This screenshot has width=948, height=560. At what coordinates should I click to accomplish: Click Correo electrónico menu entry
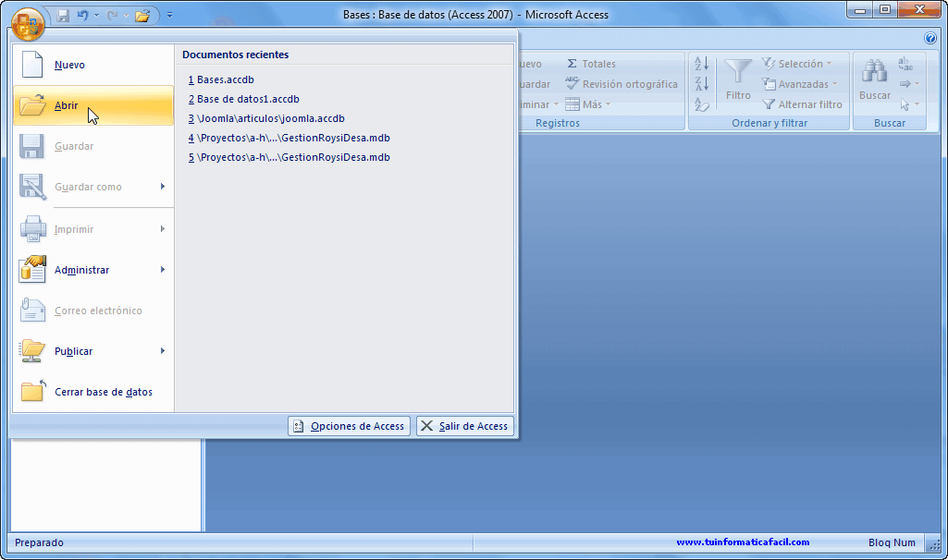point(93,310)
